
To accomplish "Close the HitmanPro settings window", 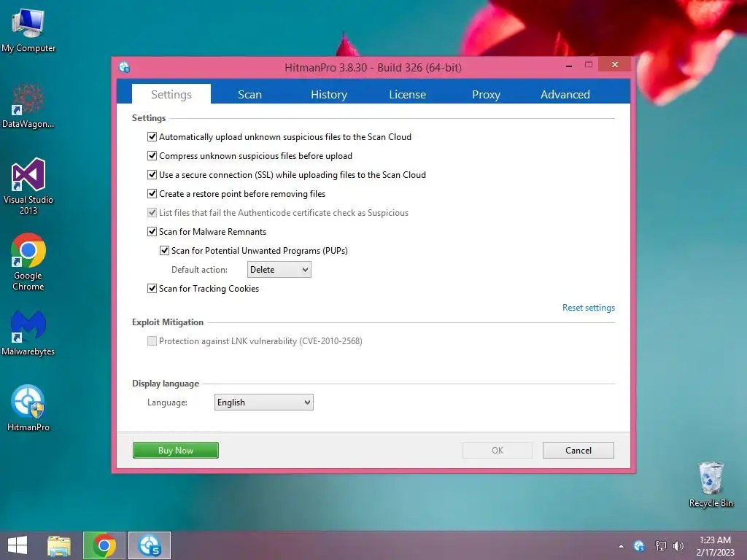I will [x=614, y=64].
